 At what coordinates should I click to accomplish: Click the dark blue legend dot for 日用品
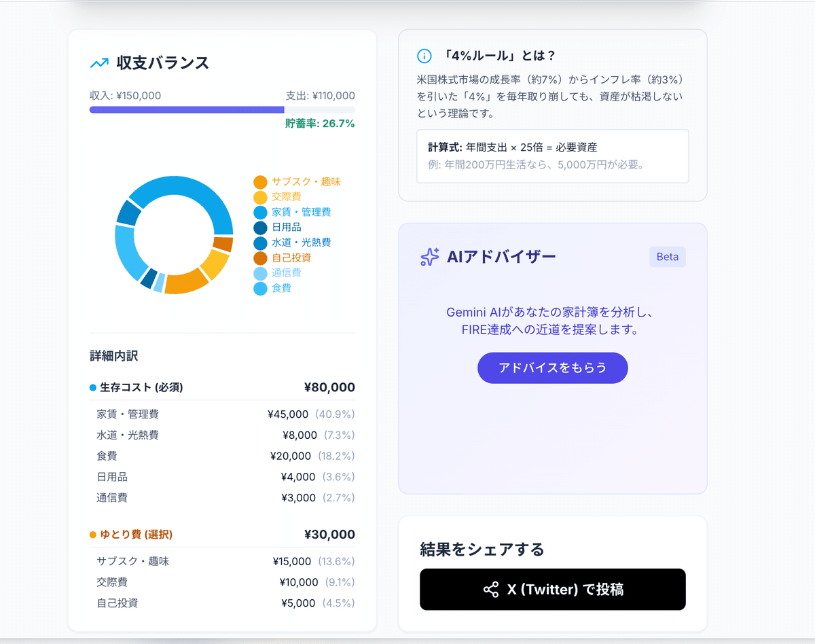(x=260, y=227)
